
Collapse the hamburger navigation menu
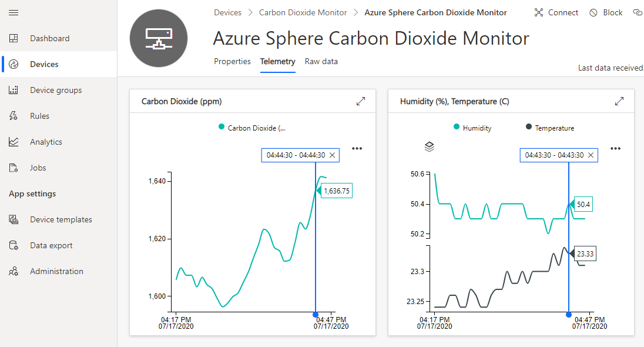tap(14, 13)
